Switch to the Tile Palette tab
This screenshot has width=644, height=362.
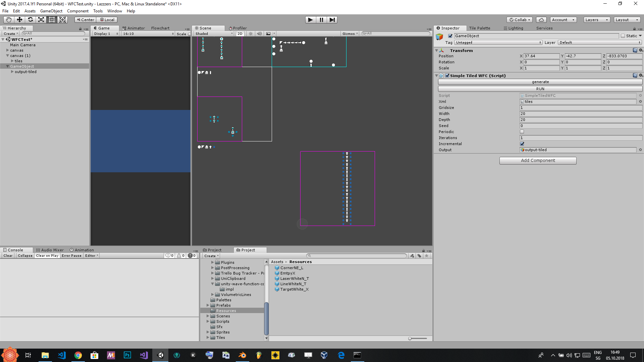click(479, 28)
